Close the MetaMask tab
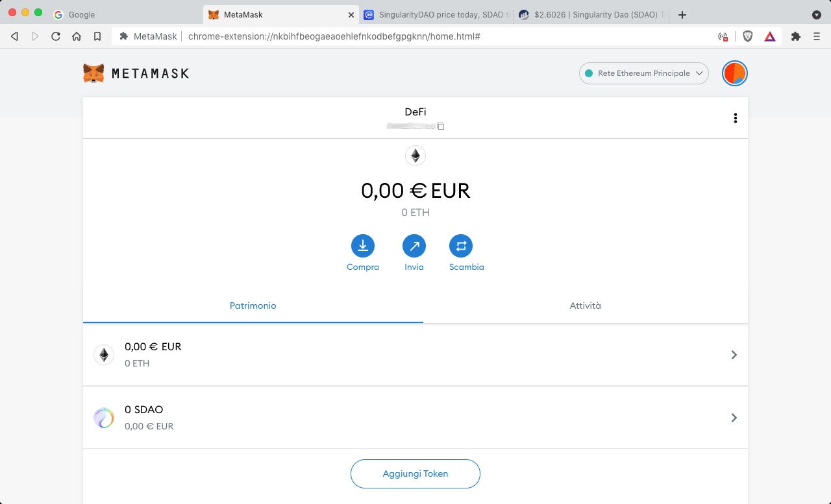The width and height of the screenshot is (831, 504). click(351, 14)
